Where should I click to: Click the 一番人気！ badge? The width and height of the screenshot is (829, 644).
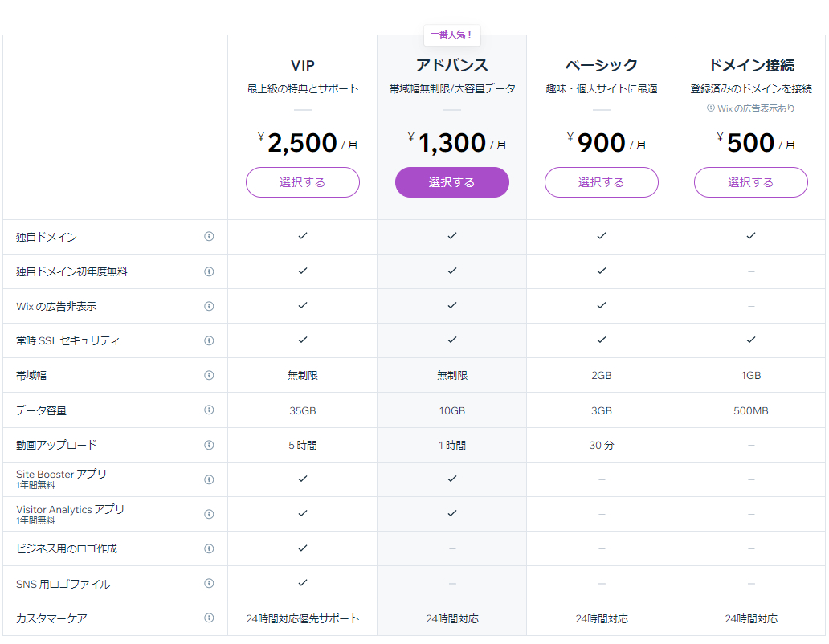(452, 35)
